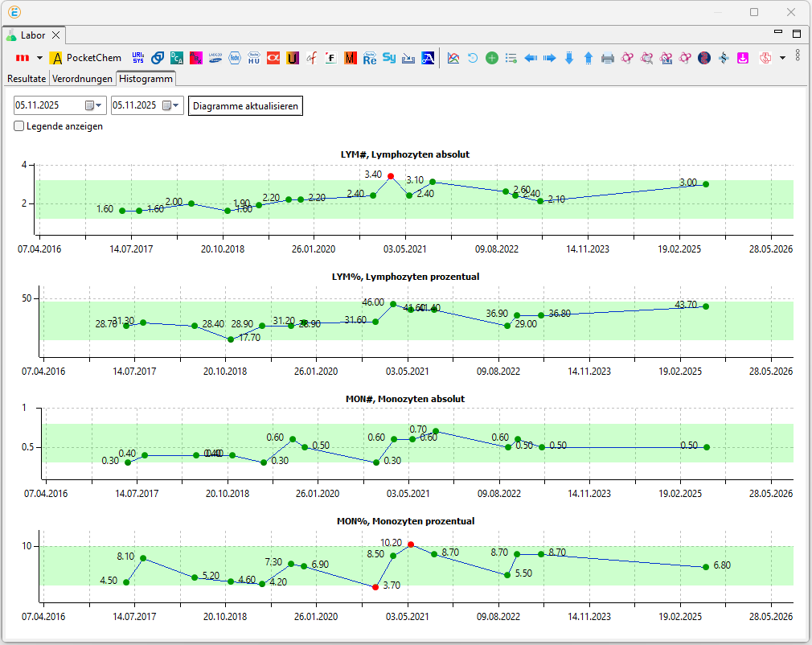Click the PocketChem toolbar button
The height and width of the screenshot is (645, 812).
coord(86,58)
